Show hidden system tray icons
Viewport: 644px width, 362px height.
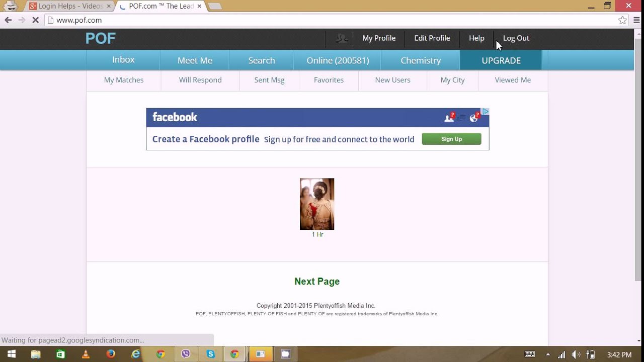click(x=548, y=354)
